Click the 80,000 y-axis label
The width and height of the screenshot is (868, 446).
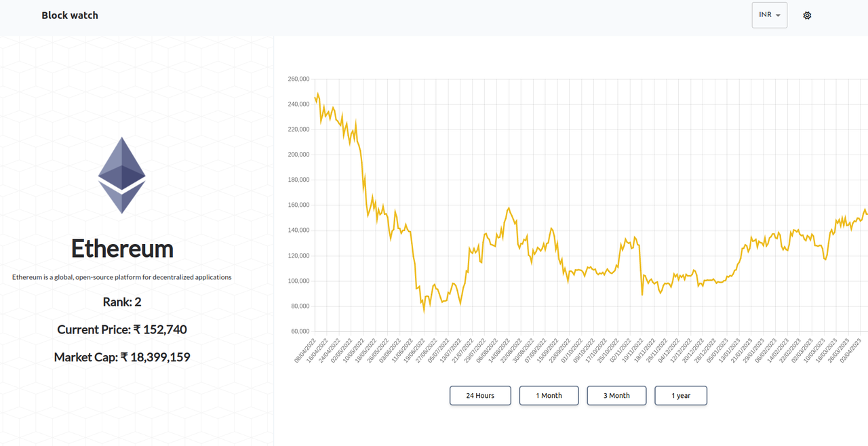(300, 306)
